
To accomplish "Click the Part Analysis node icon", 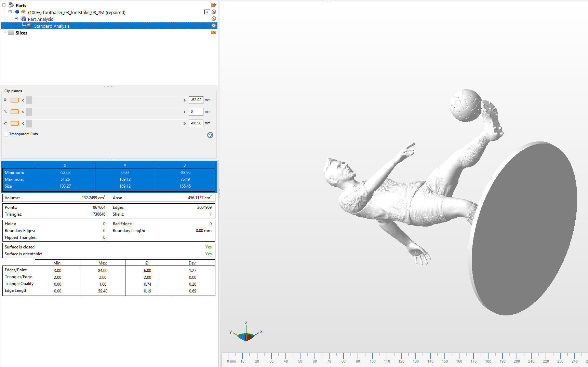I will [x=23, y=19].
